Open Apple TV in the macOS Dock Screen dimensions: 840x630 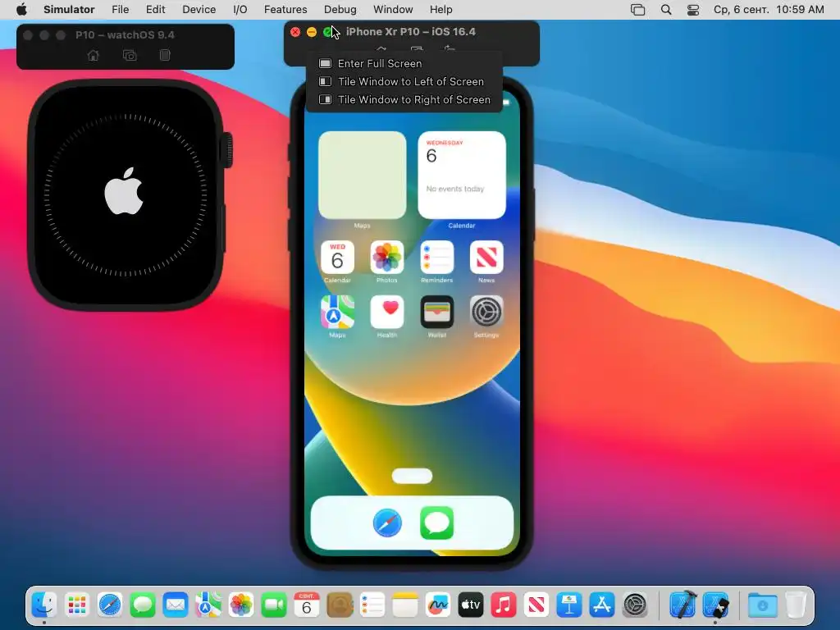point(470,605)
